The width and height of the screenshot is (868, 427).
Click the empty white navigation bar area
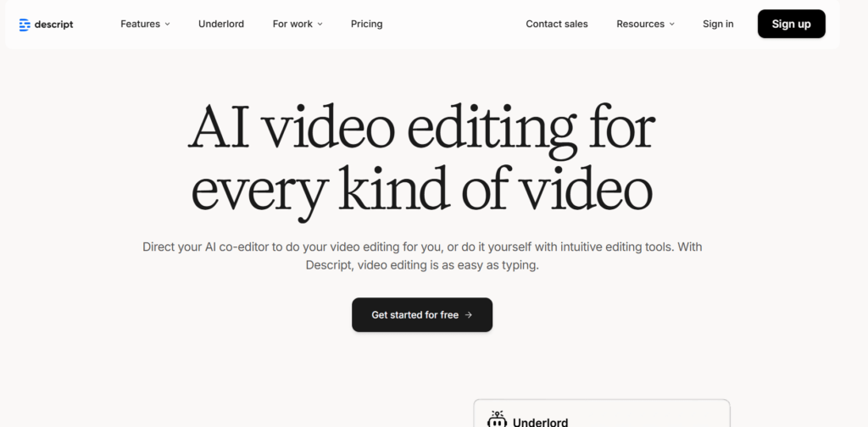click(x=453, y=24)
